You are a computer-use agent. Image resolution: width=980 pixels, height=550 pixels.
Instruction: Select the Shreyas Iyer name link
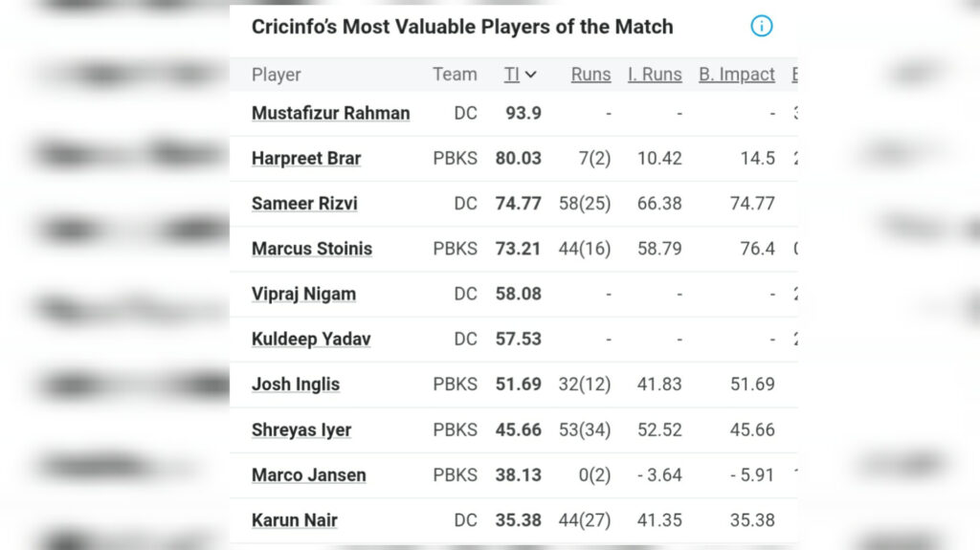click(301, 429)
